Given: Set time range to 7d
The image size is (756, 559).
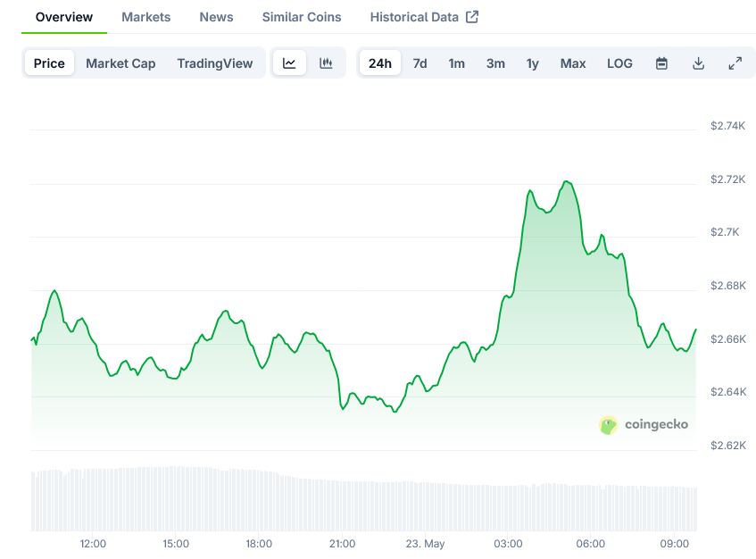Looking at the screenshot, I should click(420, 63).
